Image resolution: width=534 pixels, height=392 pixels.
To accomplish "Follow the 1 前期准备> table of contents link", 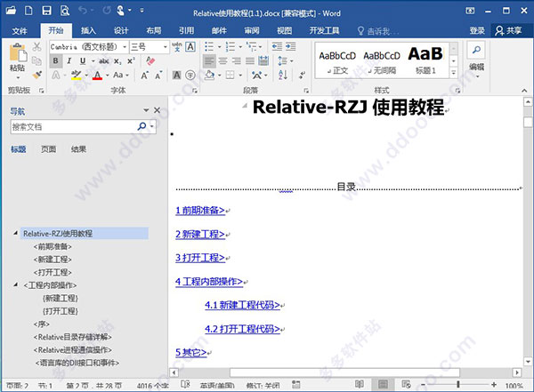I will 200,211.
